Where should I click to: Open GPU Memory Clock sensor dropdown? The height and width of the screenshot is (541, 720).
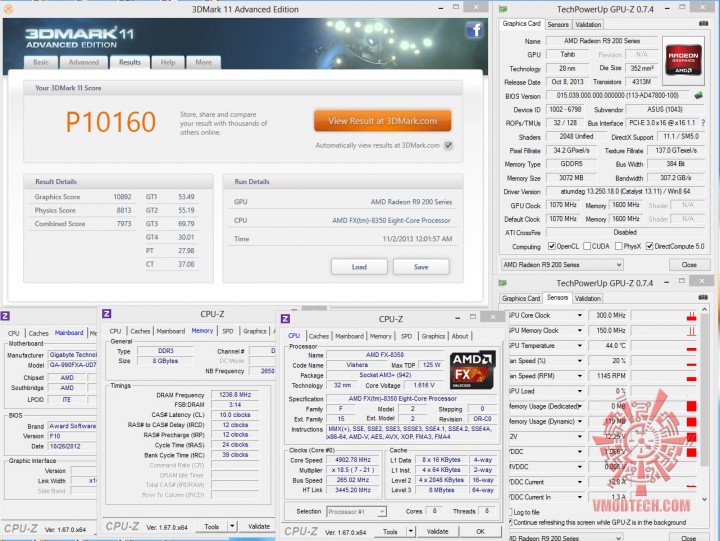coord(579,331)
